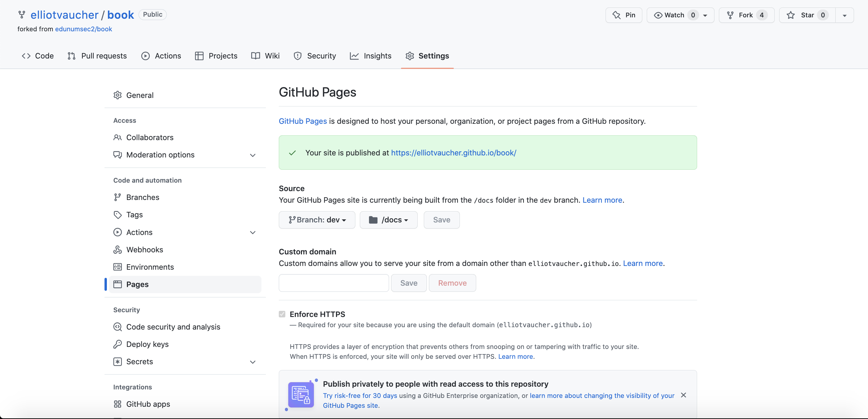The width and height of the screenshot is (868, 419).
Task: Open the Watch notifications dropdown arrow
Action: tap(705, 15)
